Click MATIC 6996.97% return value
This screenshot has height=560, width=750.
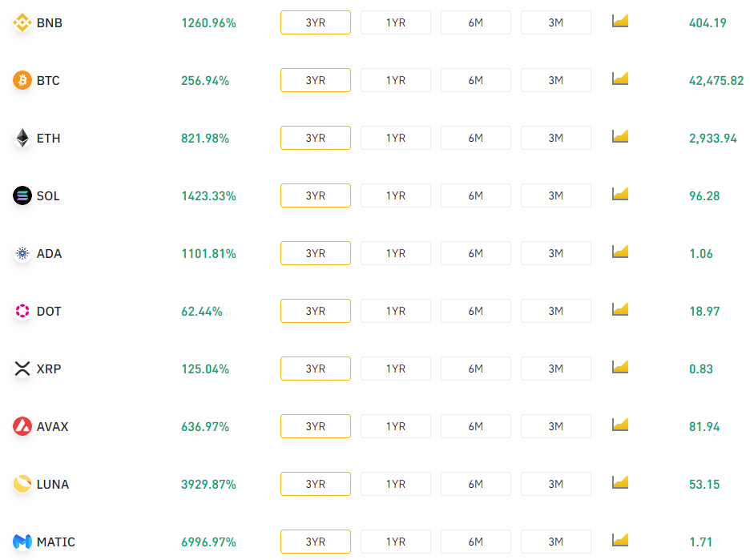click(x=208, y=542)
